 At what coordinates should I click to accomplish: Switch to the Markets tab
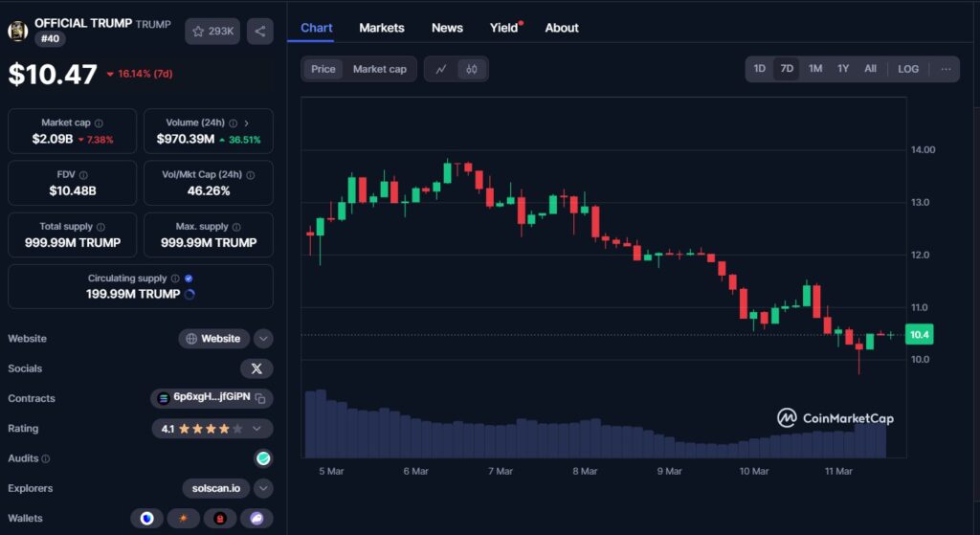point(381,28)
